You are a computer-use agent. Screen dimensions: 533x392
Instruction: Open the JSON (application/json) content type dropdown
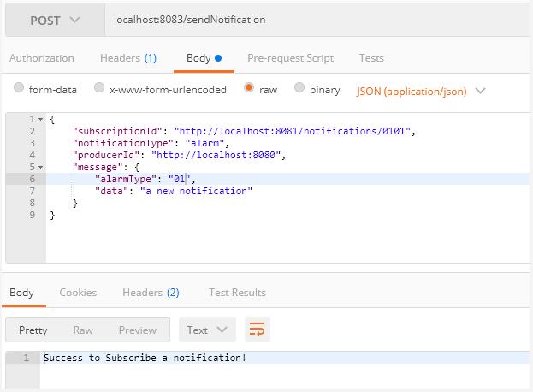420,90
